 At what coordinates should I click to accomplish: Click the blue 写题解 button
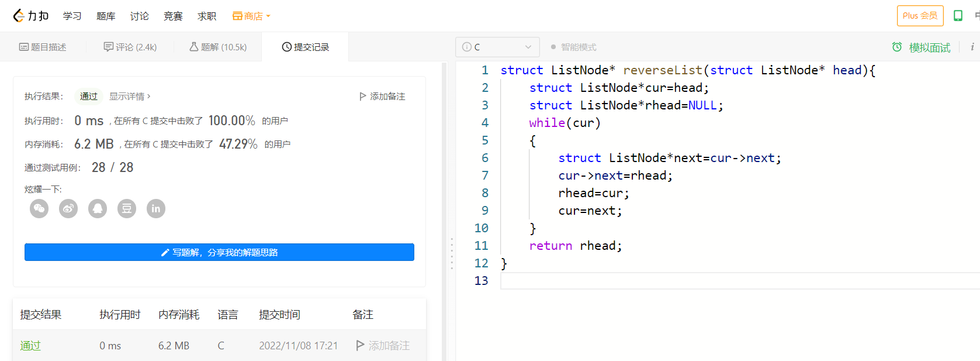219,252
